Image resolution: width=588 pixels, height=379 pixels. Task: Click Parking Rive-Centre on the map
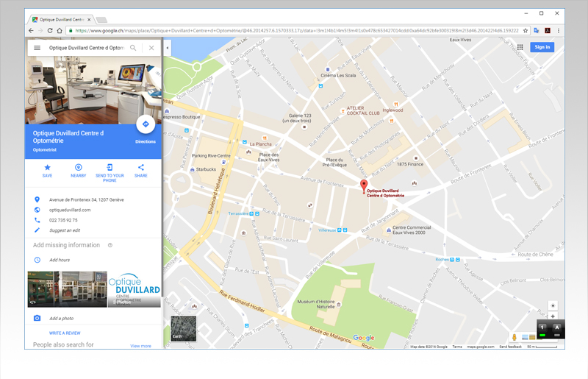[x=211, y=155]
